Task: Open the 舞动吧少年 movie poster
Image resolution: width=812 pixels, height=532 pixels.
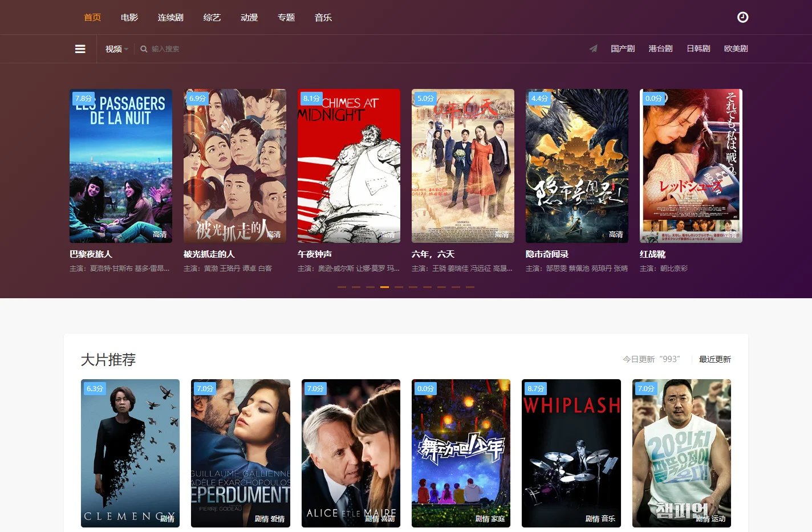Action: [x=461, y=453]
